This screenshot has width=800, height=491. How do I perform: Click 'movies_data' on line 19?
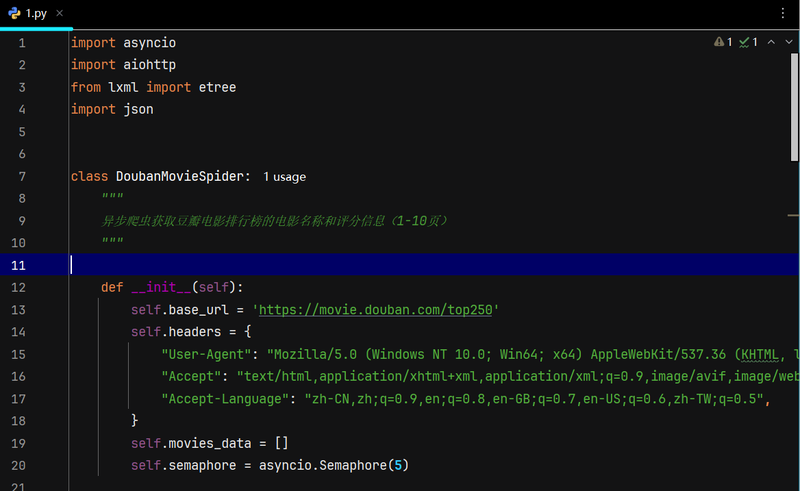(210, 443)
